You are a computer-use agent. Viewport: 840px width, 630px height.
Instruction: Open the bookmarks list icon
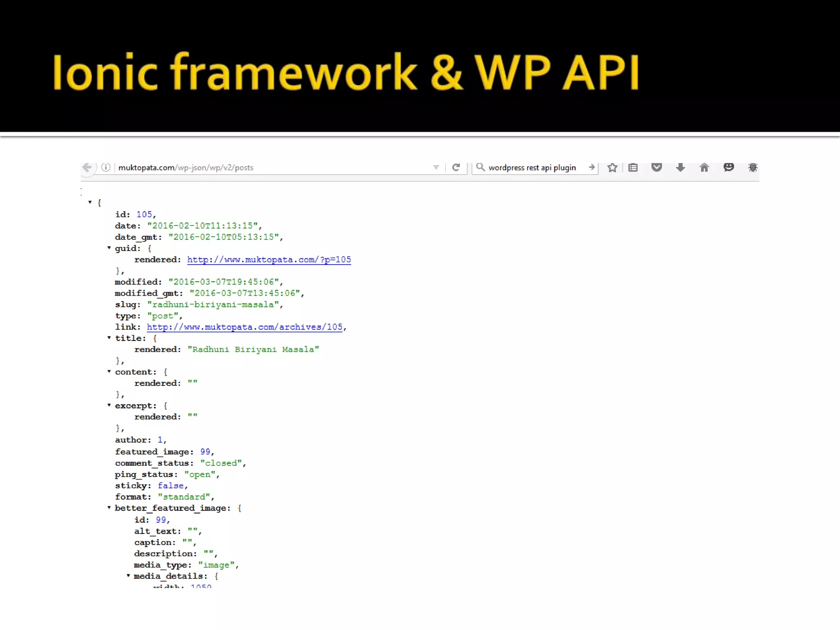click(633, 167)
